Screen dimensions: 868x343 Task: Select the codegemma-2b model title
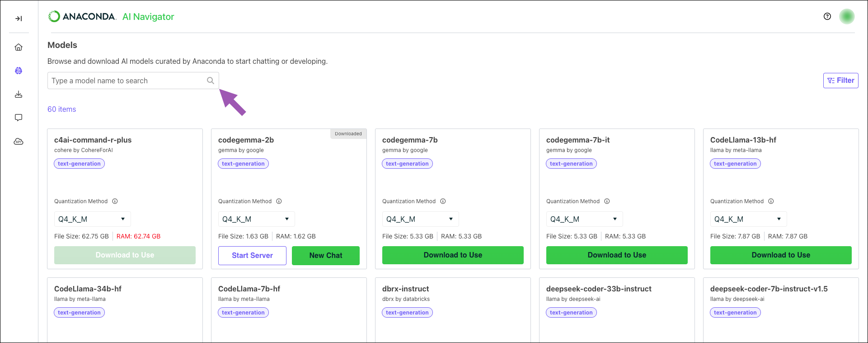pos(246,140)
